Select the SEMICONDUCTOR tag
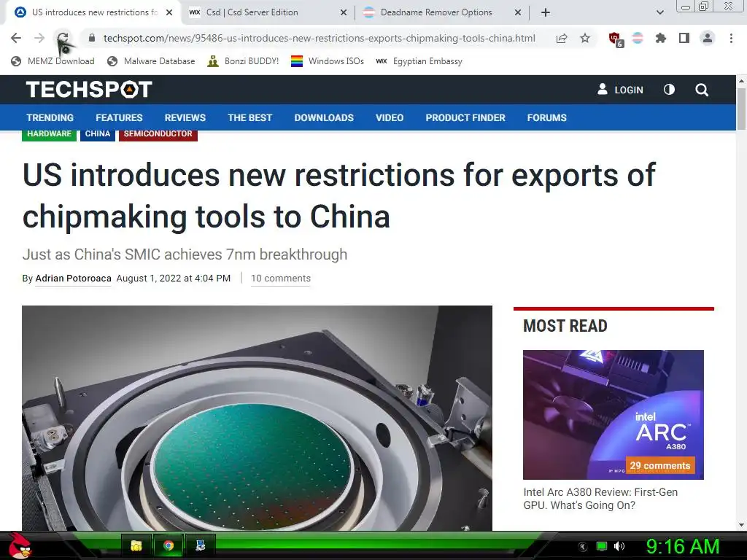The height and width of the screenshot is (560, 747). 158,135
